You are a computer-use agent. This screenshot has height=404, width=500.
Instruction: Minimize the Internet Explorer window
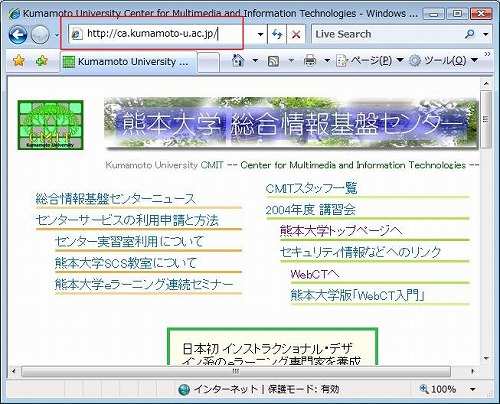coord(434,14)
